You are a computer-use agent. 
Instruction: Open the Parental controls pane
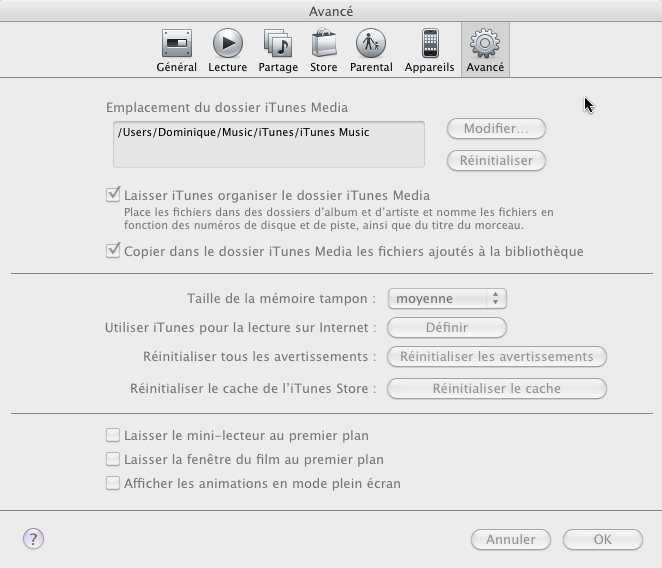coord(371,50)
